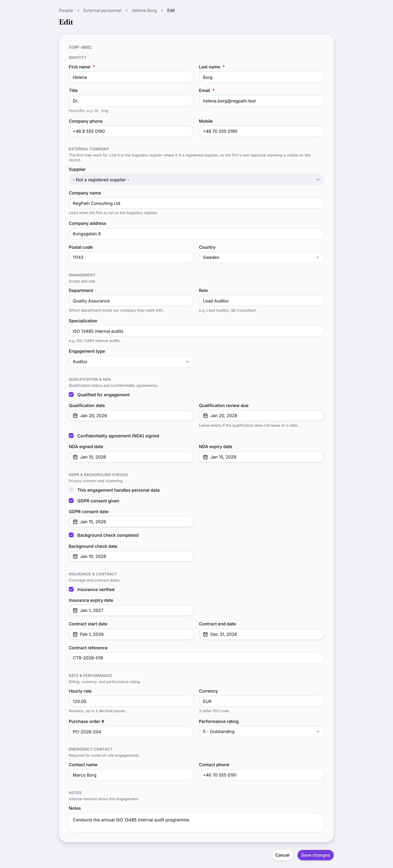Click calendar icon in Insurance expiry date field

click(75, 610)
